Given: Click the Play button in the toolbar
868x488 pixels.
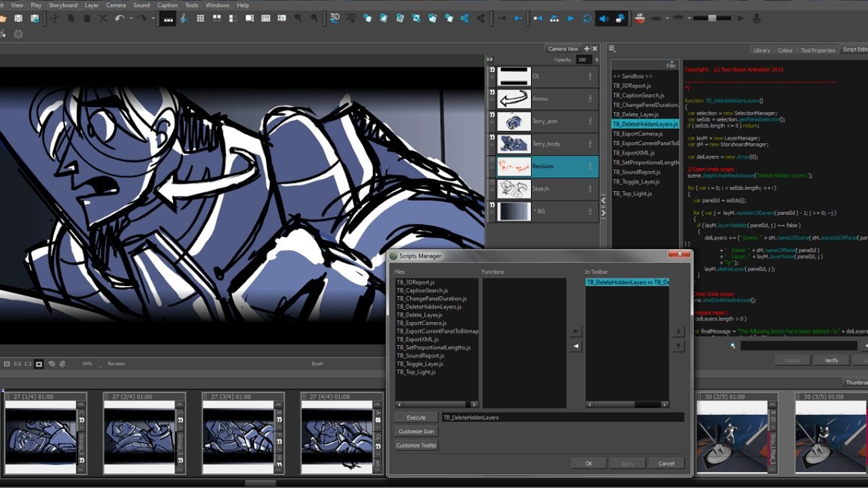Looking at the screenshot, I should click(x=571, y=19).
